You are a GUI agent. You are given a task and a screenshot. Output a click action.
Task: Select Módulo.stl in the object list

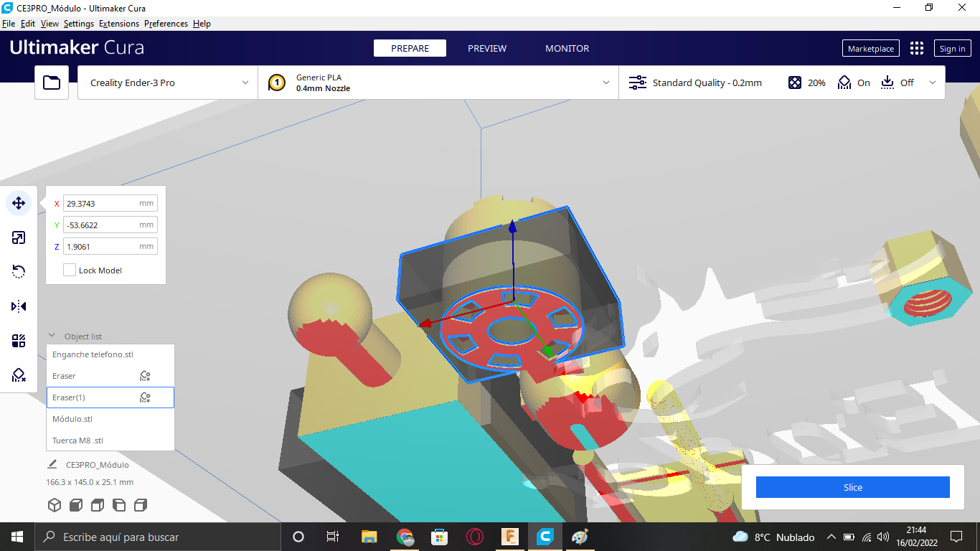point(110,419)
